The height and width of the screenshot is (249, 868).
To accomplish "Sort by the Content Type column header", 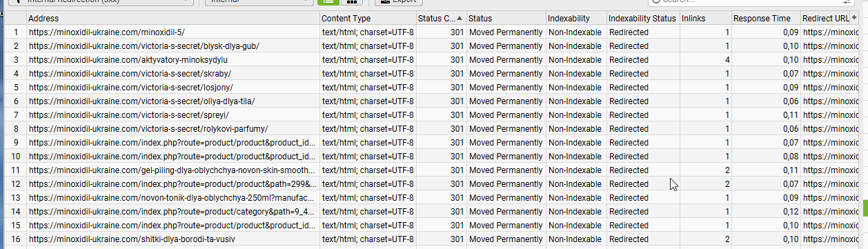I will pyautogui.click(x=368, y=19).
